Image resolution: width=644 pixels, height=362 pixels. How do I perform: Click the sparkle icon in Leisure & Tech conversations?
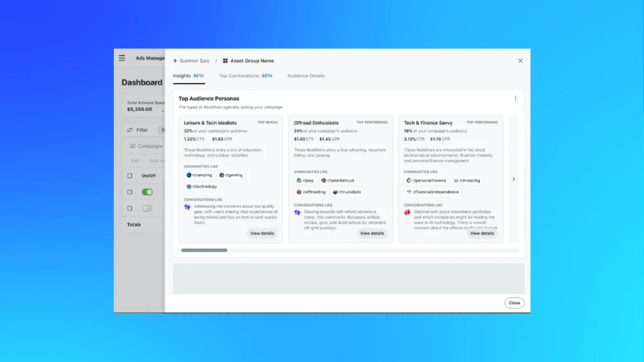187,207
